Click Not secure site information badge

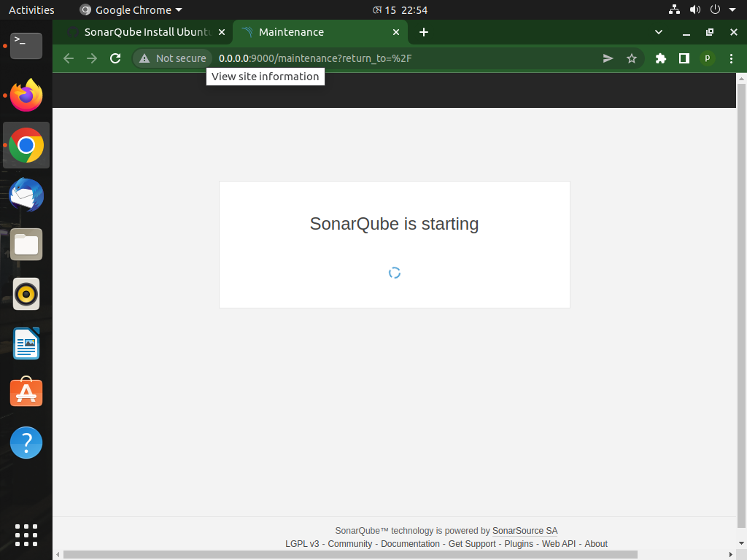(171, 58)
